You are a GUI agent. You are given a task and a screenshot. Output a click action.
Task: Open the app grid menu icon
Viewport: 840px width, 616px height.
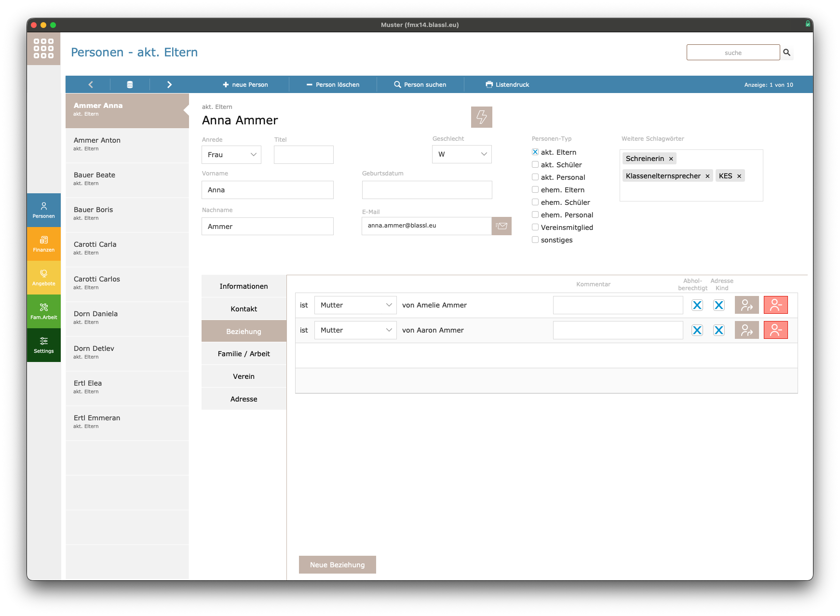pyautogui.click(x=43, y=49)
